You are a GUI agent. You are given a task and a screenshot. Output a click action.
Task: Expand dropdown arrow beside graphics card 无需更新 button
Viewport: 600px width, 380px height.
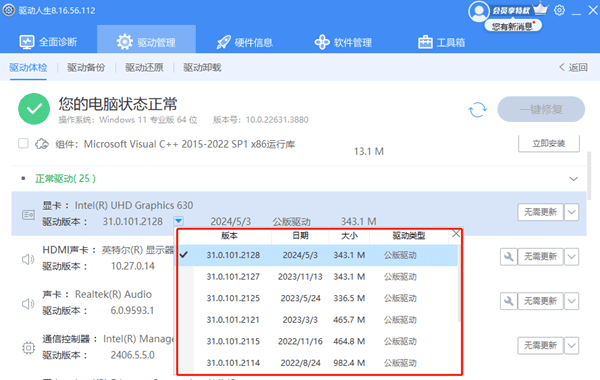tap(571, 212)
